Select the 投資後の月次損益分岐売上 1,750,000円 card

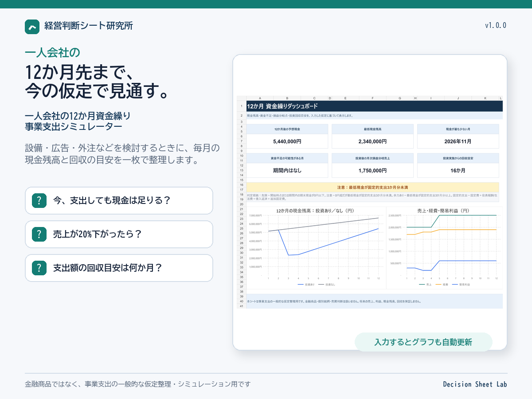pos(372,165)
